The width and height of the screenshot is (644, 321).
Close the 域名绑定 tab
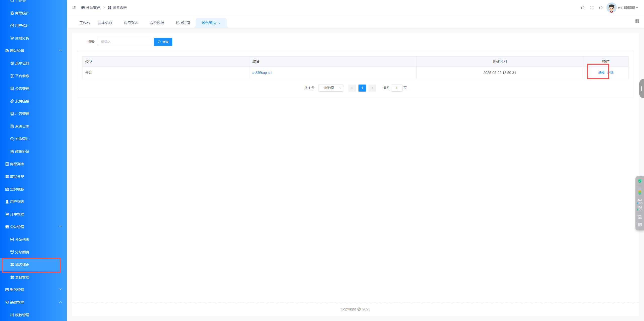219,23
